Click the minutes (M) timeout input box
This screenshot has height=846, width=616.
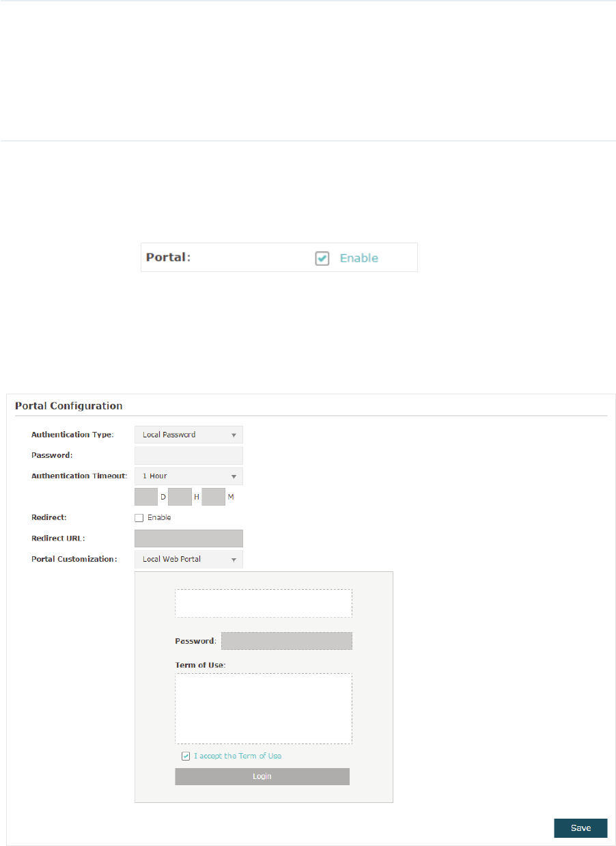214,497
